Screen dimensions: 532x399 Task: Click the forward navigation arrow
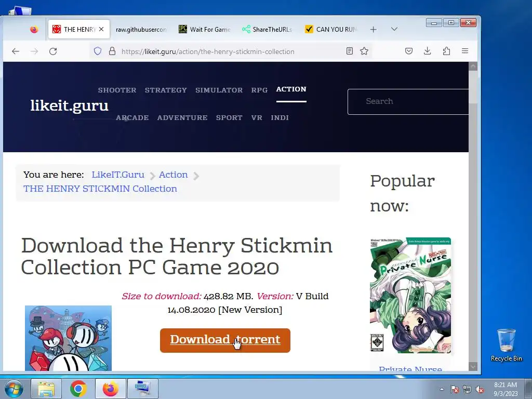coord(34,51)
